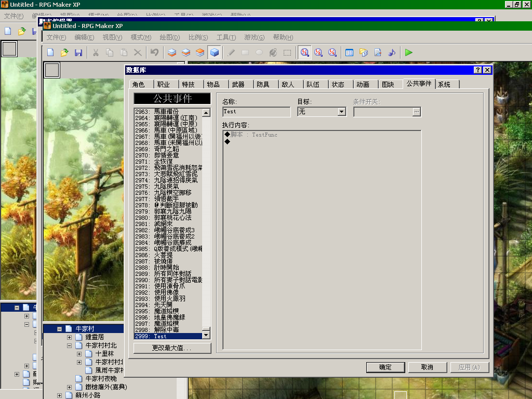532x399 pixels.
Task: Switch to the 状态 tab
Action: click(x=338, y=85)
